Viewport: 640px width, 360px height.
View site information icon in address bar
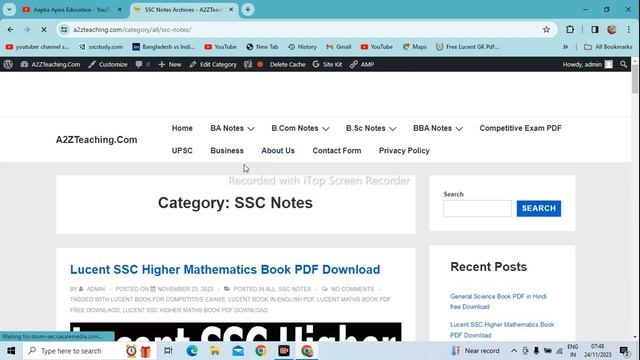[x=64, y=29]
